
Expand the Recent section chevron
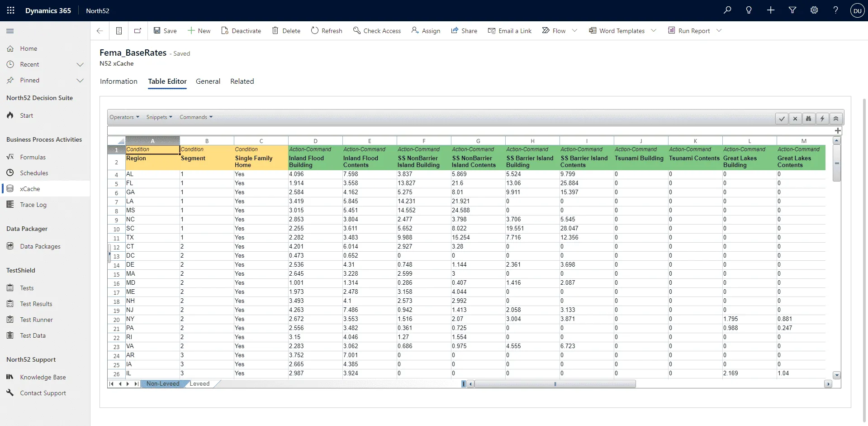click(x=80, y=64)
